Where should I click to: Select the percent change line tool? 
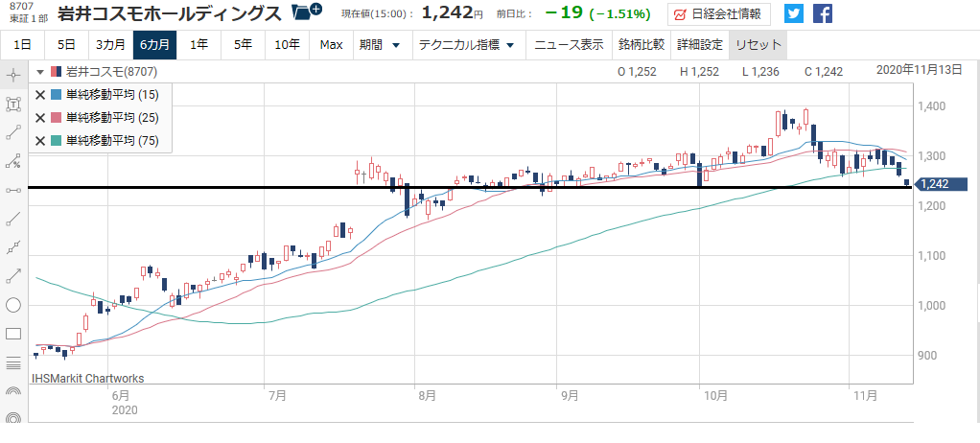click(13, 162)
